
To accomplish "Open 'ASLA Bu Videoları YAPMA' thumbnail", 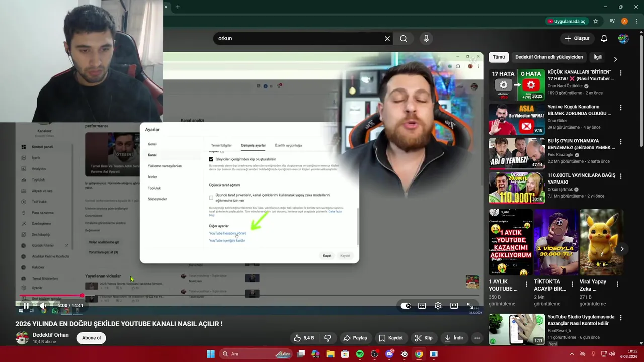I will tap(516, 119).
